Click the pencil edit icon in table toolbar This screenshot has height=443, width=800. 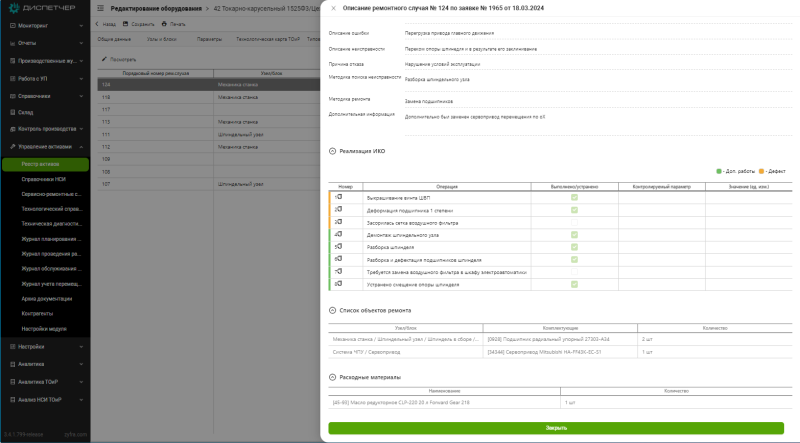click(104, 59)
